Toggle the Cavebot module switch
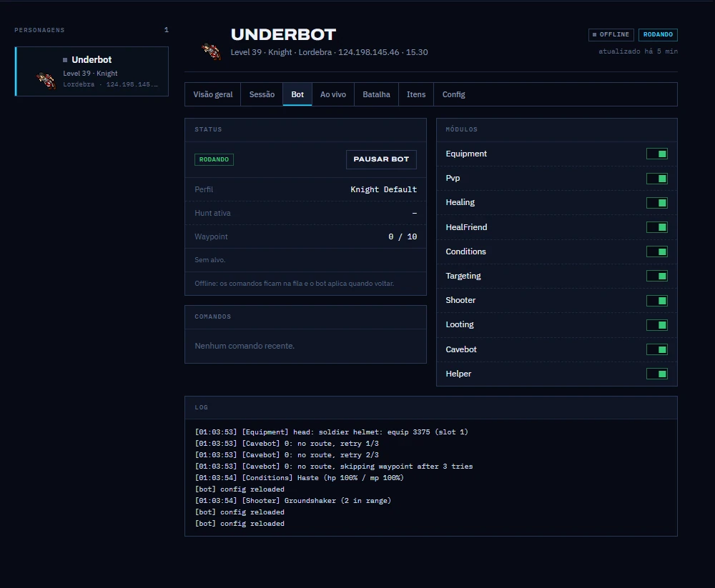The height and width of the screenshot is (588, 715). click(x=657, y=349)
